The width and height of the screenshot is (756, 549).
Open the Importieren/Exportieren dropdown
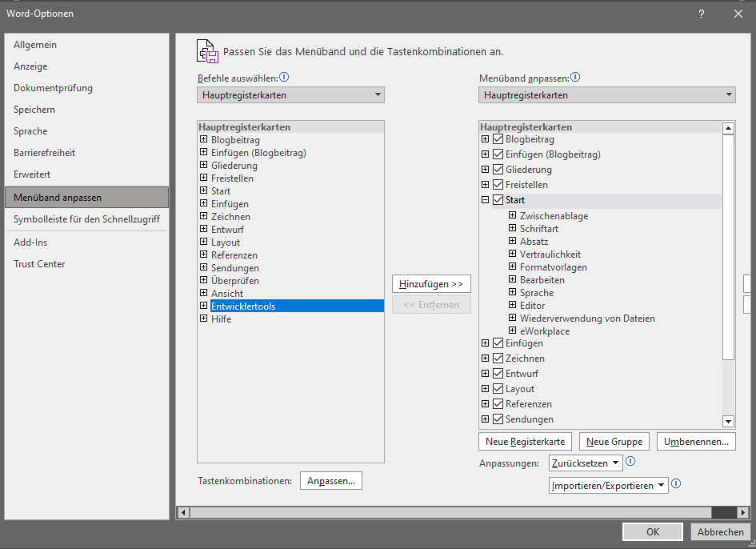[609, 486]
